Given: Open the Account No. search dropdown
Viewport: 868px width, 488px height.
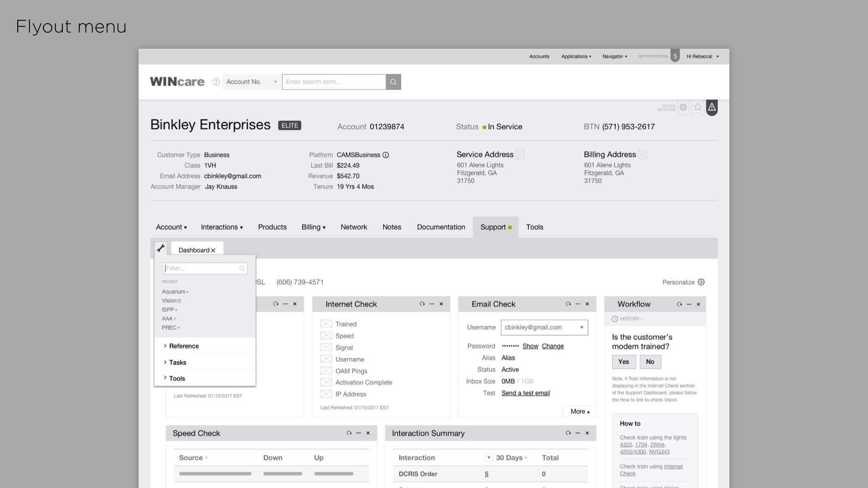Looking at the screenshot, I should (x=251, y=82).
